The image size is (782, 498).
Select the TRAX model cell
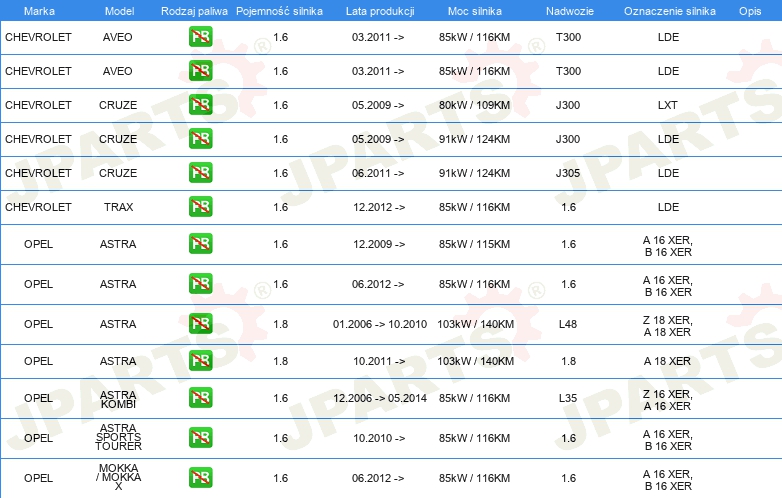(118, 207)
